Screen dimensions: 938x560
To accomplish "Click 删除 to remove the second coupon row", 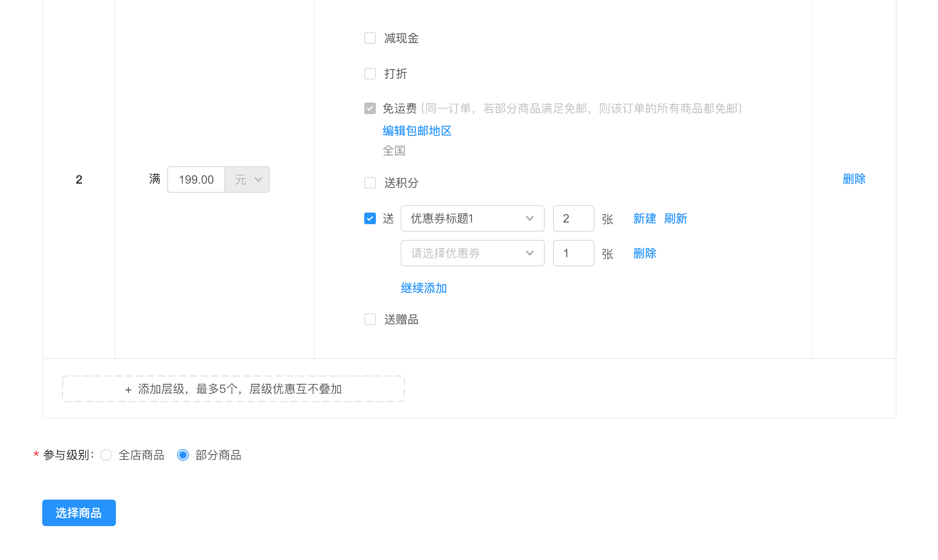I will [644, 253].
